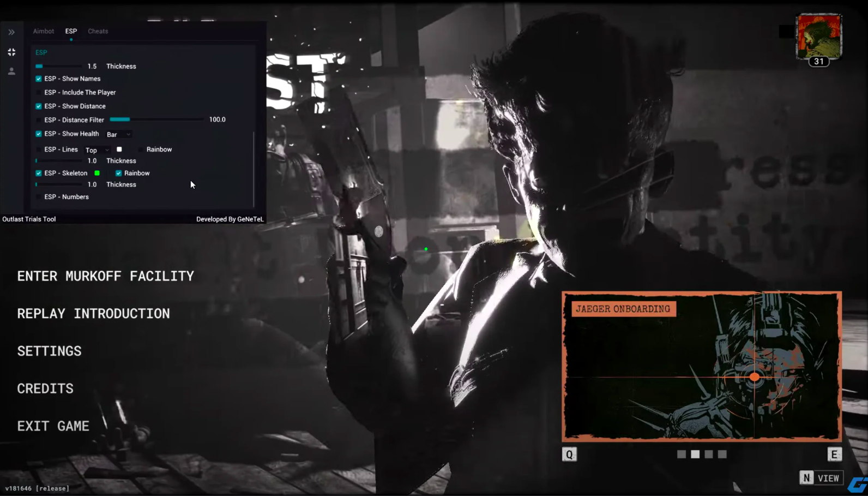Enable the ESP - Distance Filter checkbox
Image resolution: width=868 pixels, height=496 pixels.
click(x=39, y=120)
